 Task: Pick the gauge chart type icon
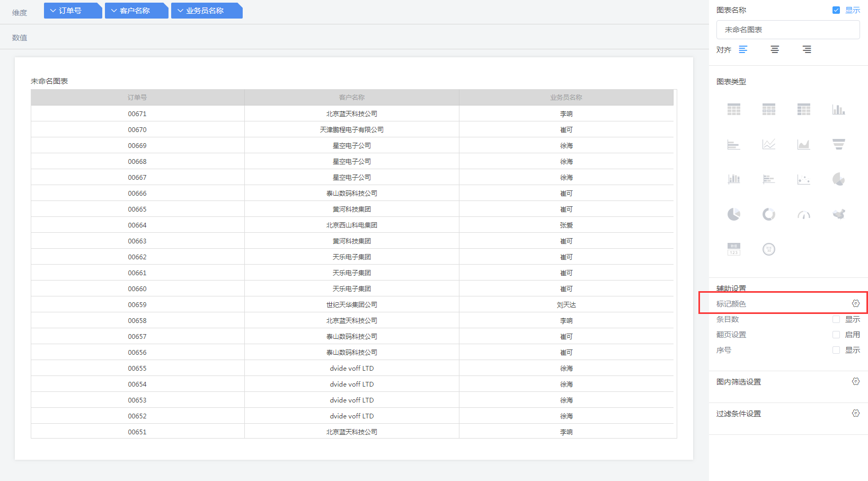803,214
